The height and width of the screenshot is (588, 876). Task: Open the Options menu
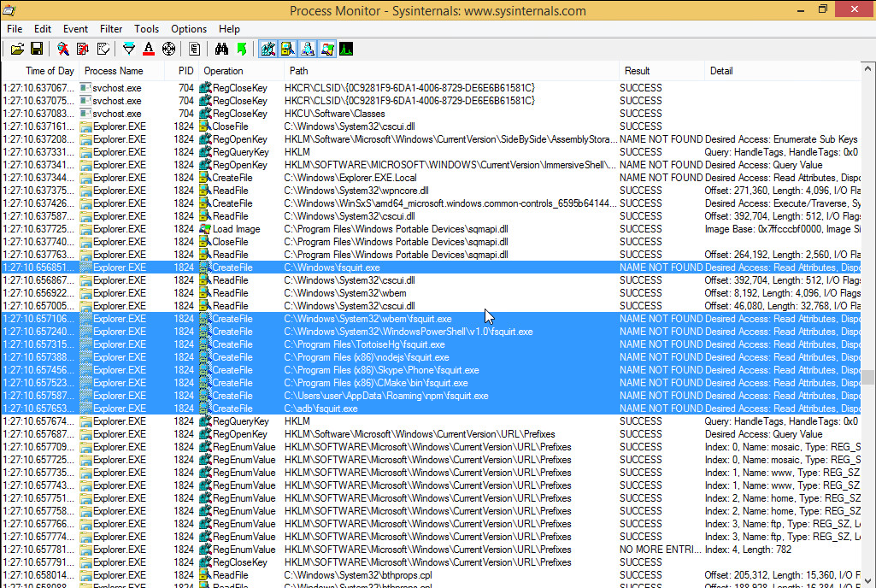189,29
